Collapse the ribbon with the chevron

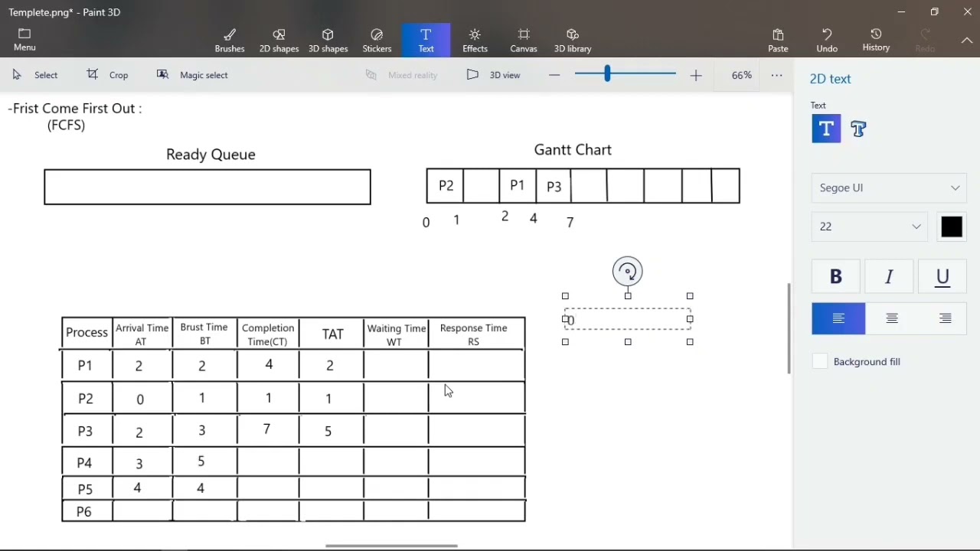[x=967, y=41]
